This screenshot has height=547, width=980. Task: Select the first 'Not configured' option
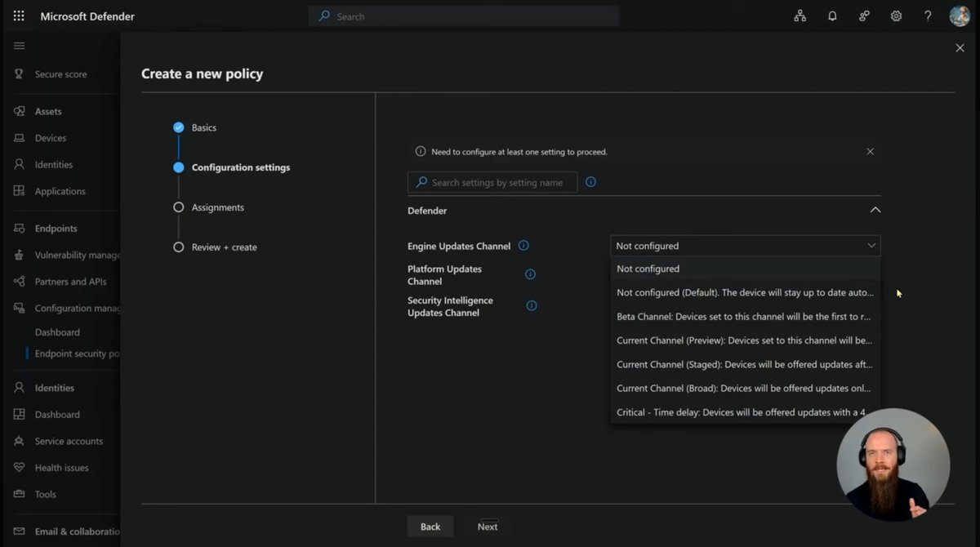pos(745,269)
